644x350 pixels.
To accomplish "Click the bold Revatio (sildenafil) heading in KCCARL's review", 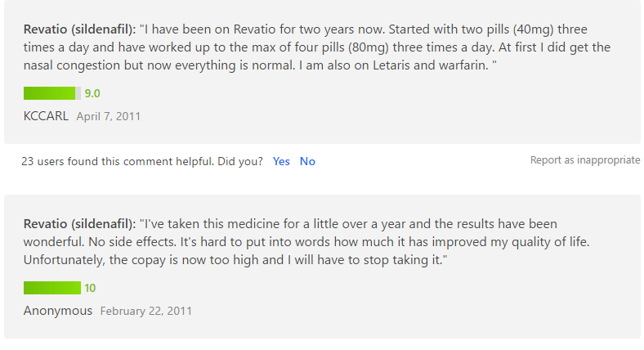I will coord(79,29).
